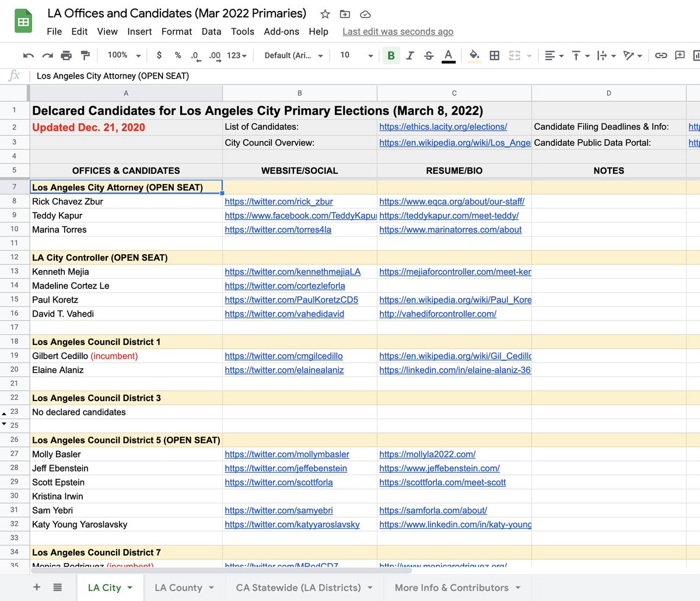Expand hidden rows arrow at row 25
The height and width of the screenshot is (601, 700).
5,423
